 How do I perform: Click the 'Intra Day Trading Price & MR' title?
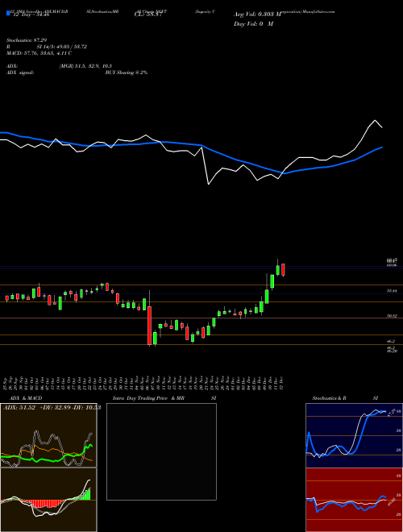(148, 398)
